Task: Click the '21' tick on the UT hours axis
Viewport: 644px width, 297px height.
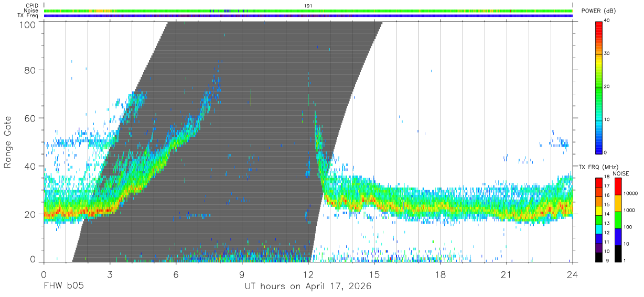Action: coord(507,274)
